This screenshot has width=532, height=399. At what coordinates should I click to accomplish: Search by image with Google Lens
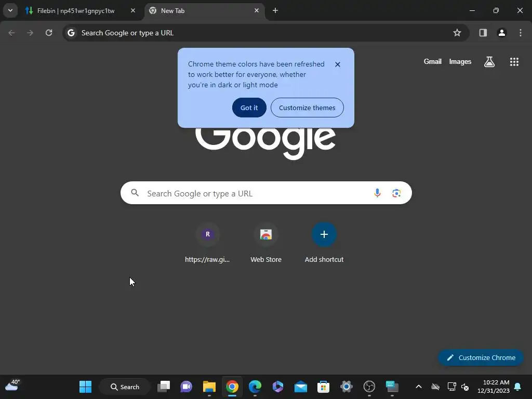point(396,193)
